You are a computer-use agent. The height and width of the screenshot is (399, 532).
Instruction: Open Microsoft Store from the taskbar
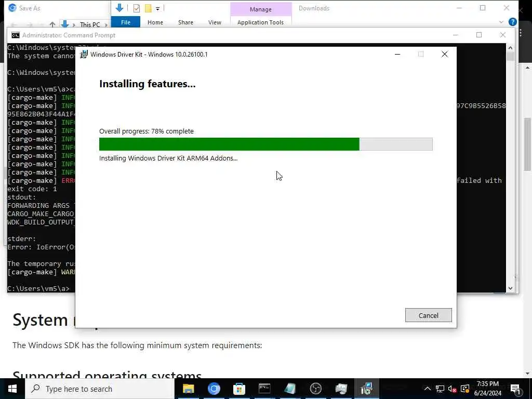pyautogui.click(x=239, y=389)
